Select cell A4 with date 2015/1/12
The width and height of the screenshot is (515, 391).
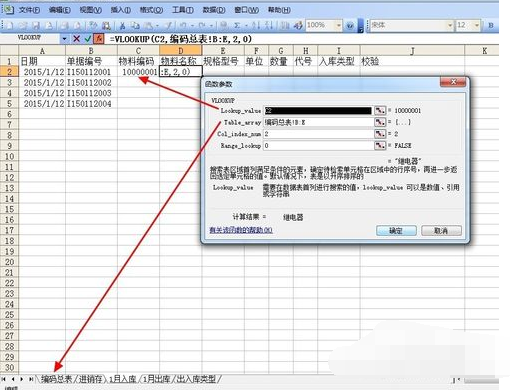(42, 93)
